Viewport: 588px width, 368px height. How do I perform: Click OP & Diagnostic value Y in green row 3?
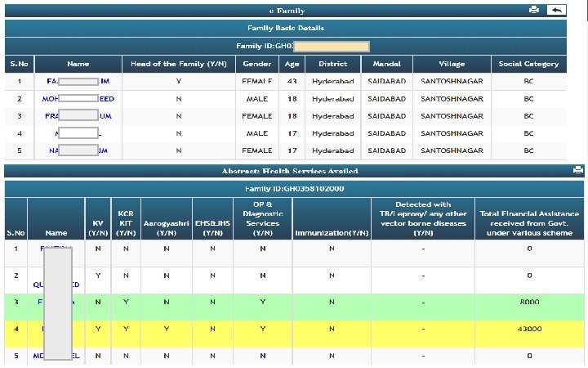[263, 302]
